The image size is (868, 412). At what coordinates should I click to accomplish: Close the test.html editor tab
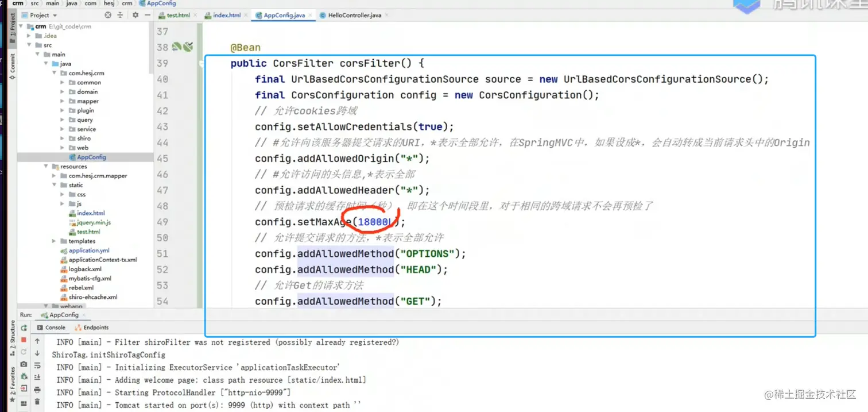[x=195, y=16]
